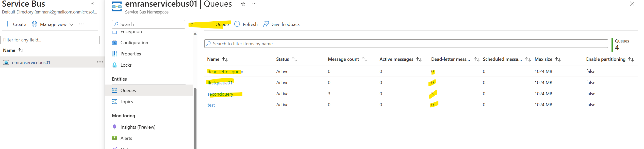
Task: Close the Queues blade
Action: 632,4
